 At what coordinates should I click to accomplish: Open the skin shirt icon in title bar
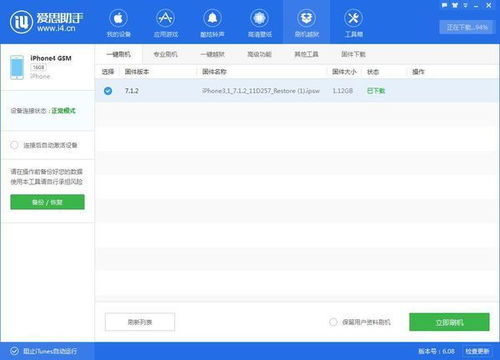pos(455,5)
